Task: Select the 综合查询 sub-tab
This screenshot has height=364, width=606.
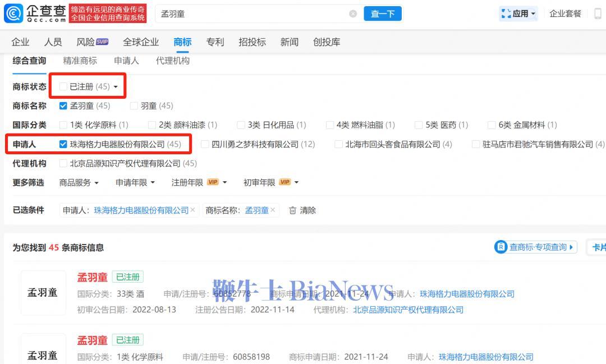Action: (29, 61)
